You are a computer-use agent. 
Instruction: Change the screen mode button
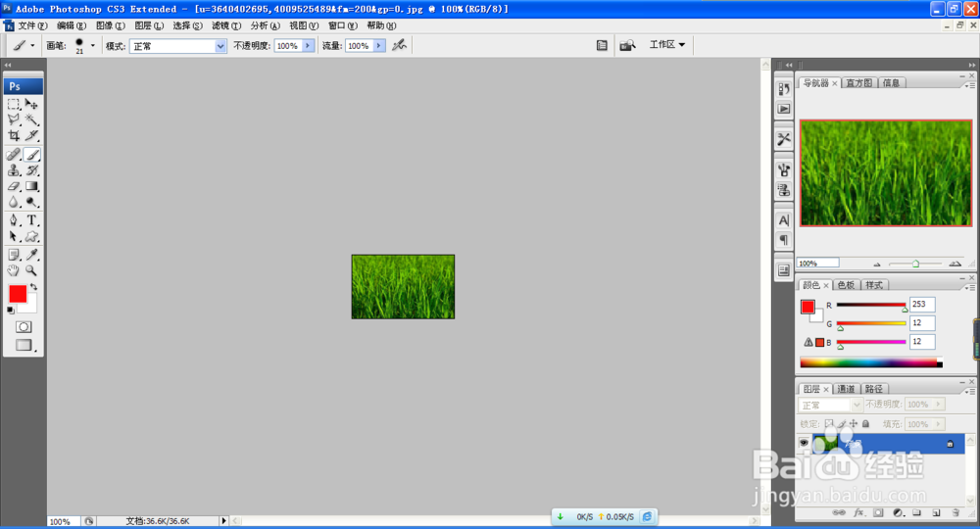(24, 345)
